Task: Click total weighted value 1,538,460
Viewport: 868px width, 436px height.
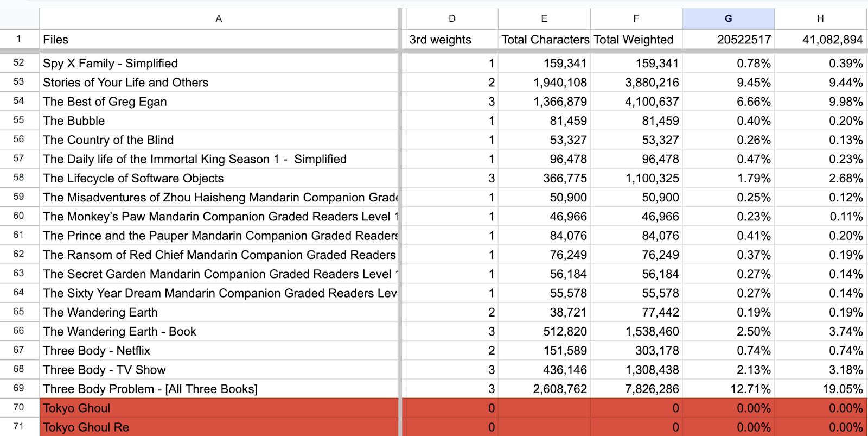Action: (636, 331)
